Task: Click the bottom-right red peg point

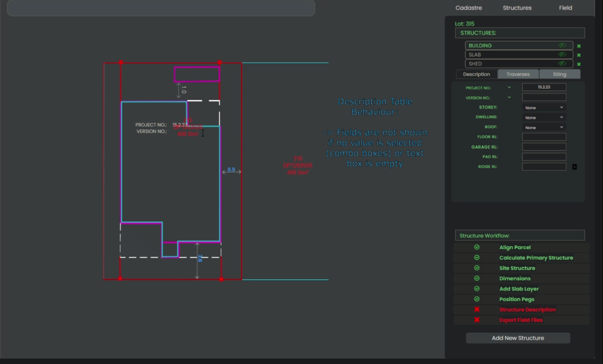Action: (221, 279)
